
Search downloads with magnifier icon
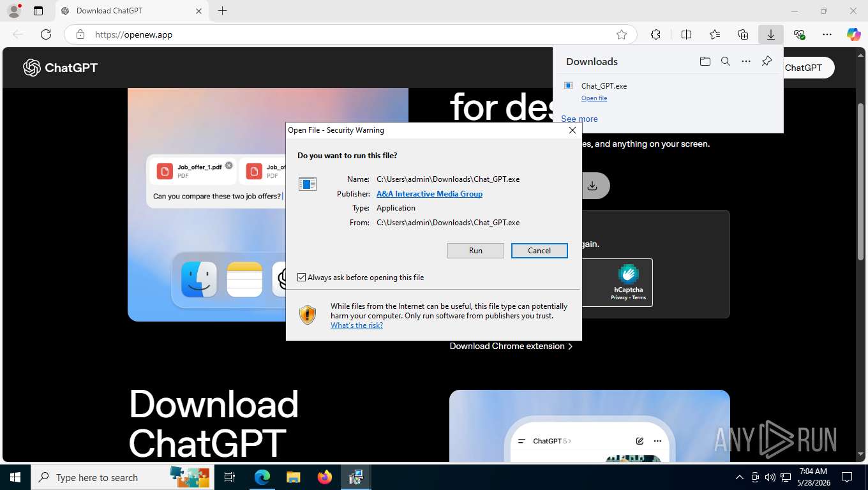(726, 61)
